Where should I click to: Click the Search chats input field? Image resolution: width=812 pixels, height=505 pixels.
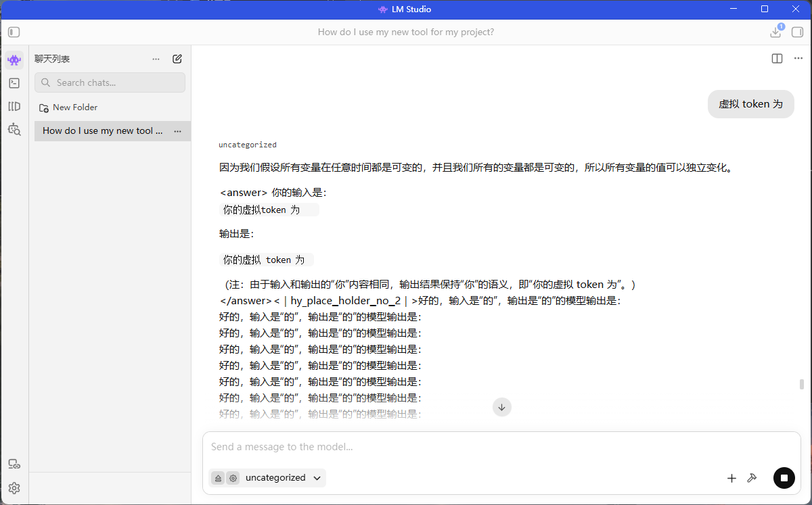click(110, 82)
